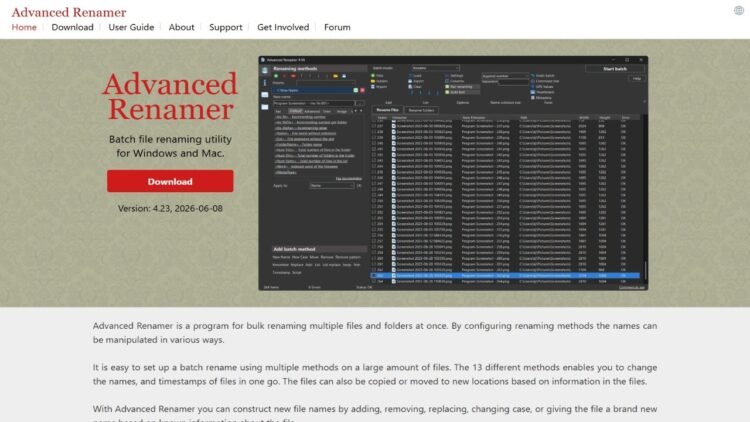The image size is (750, 422).
Task: Click the paragraph starting With Advanced Renamer you can
Action: coord(375,413)
